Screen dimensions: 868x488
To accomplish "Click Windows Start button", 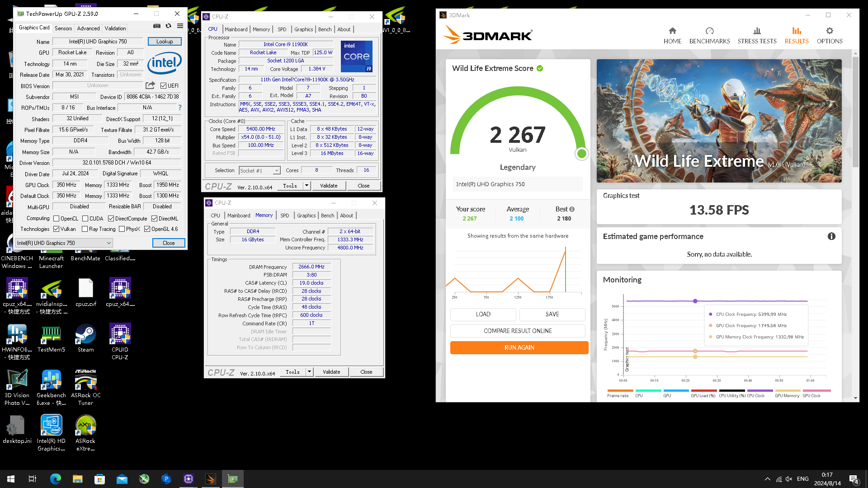I will pyautogui.click(x=11, y=479).
